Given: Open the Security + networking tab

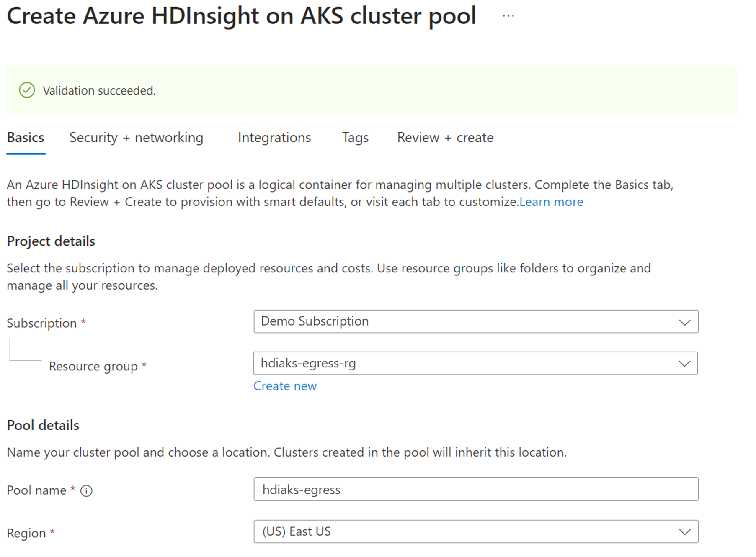Looking at the screenshot, I should (136, 138).
